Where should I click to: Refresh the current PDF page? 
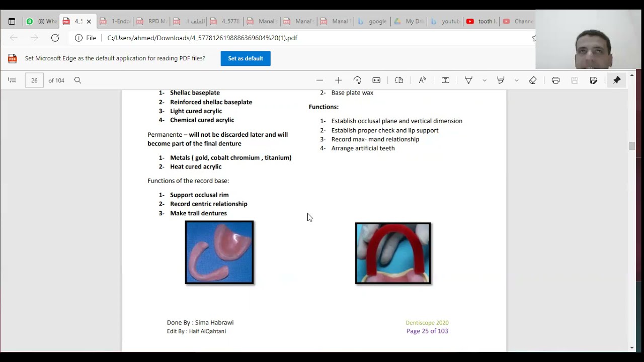point(55,38)
